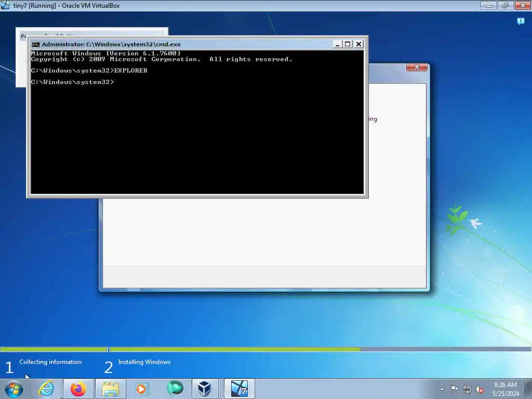Click the date 5/25/2024 in tray
This screenshot has height=399, width=532.
506,394
